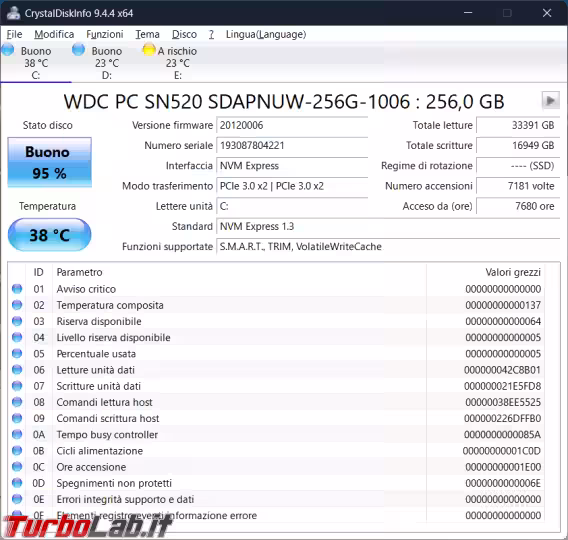
Task: Select the Riserva disponibile parameter row
Action: 276,321
